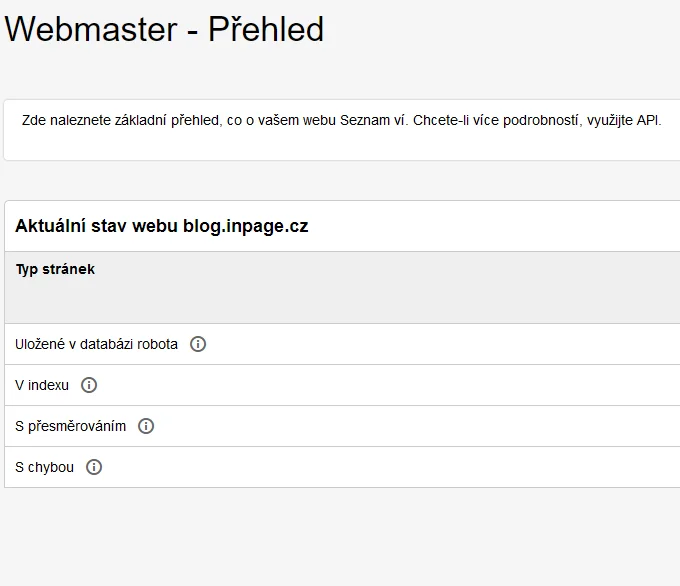Click the blog.inpage.cz domain in the heading
The height and width of the screenshot is (586, 680).
[x=245, y=226]
